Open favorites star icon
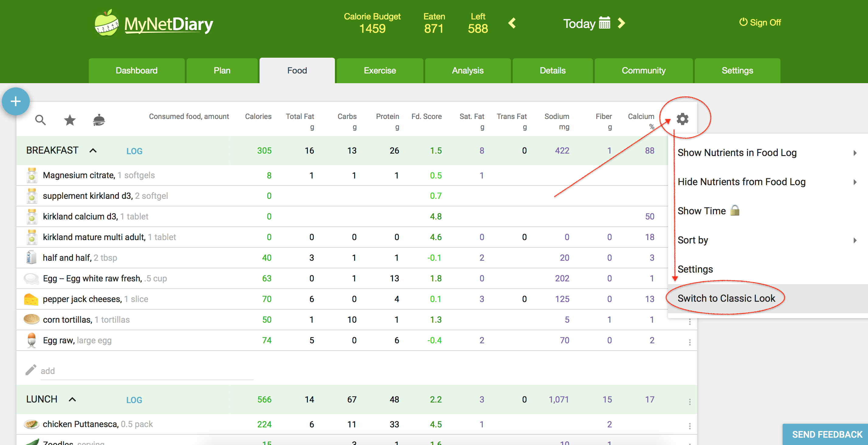This screenshot has width=868, height=445. 70,120
